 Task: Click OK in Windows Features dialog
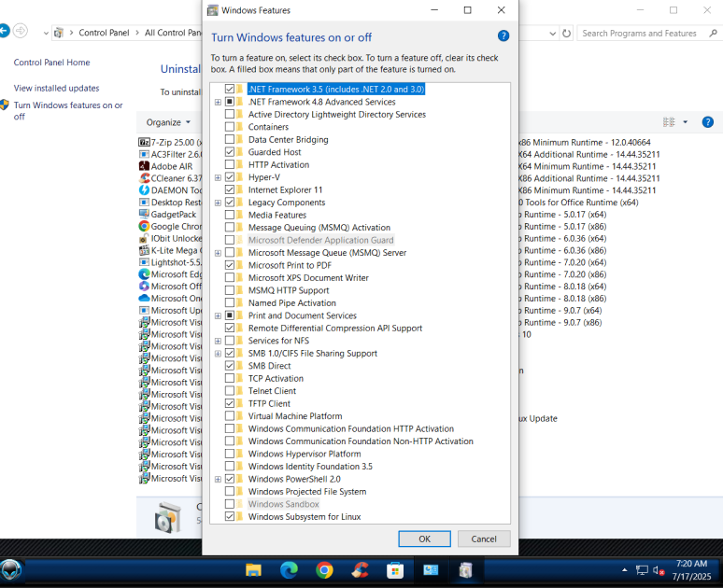point(424,539)
